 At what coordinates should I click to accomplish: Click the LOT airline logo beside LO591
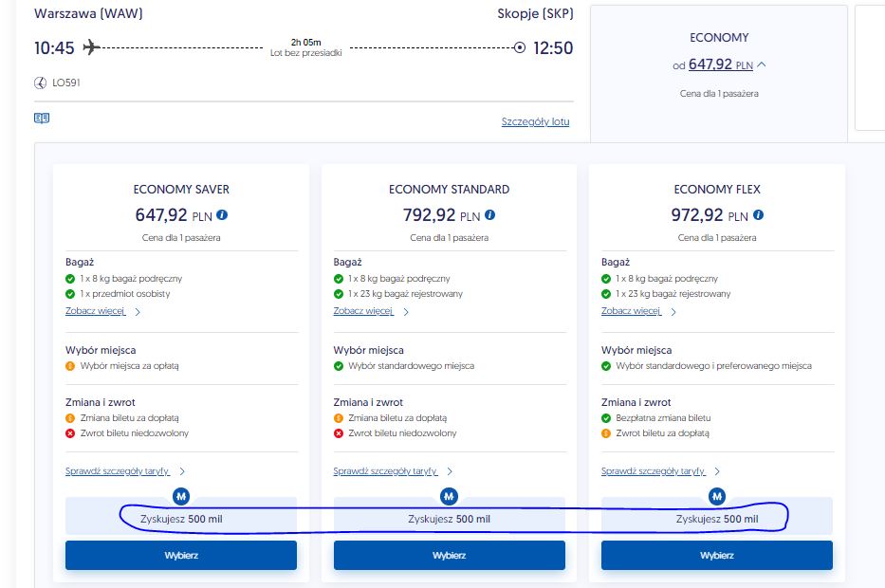pos(40,83)
